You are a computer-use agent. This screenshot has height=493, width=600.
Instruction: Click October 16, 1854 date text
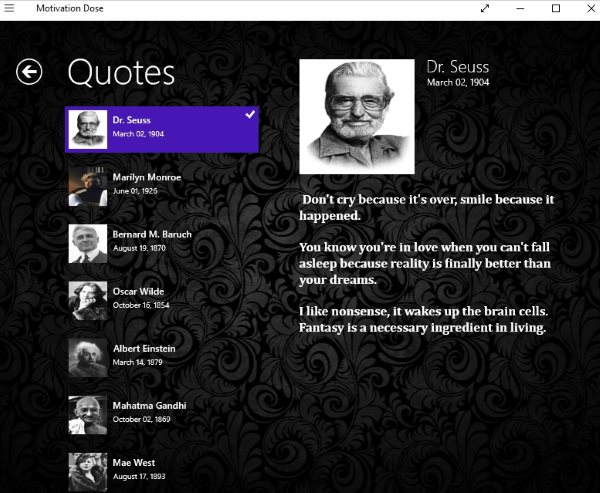point(141,305)
